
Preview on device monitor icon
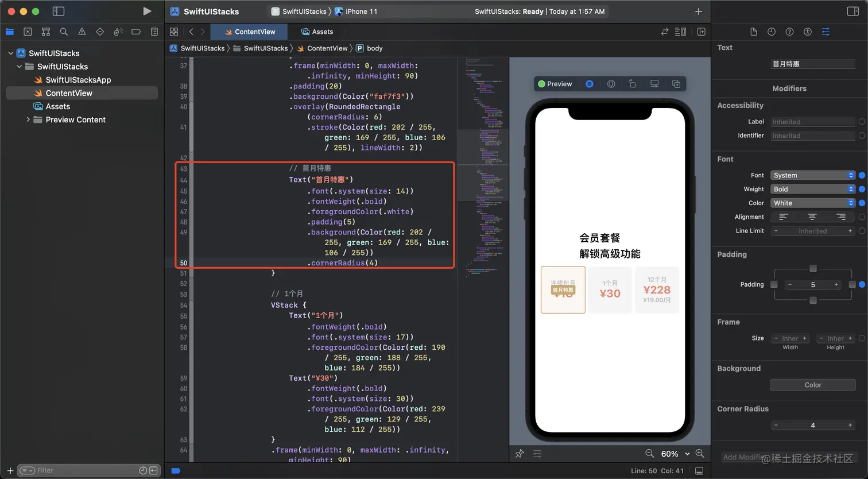point(654,84)
